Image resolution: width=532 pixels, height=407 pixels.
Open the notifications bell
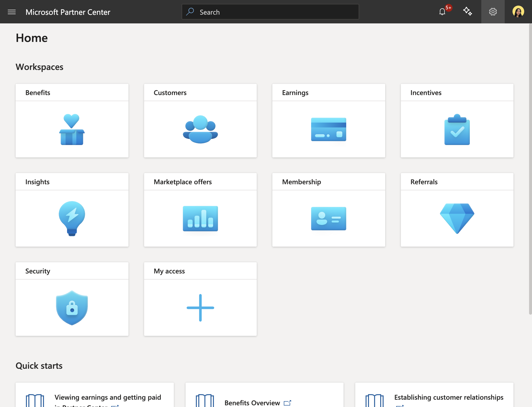pos(442,12)
